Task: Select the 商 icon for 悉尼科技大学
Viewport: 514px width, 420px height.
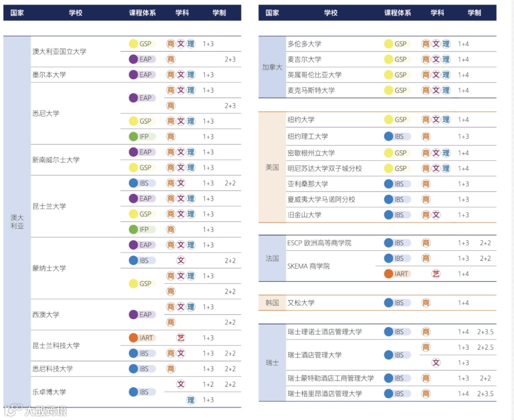Action: (170, 369)
